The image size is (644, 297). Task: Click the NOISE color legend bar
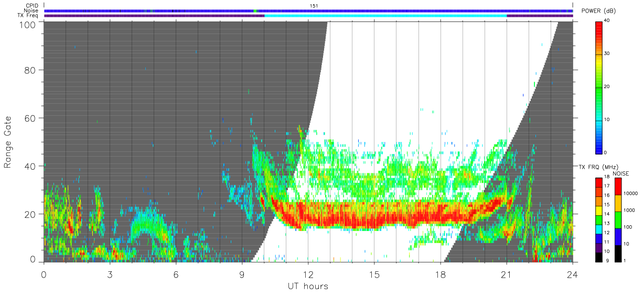tap(618, 220)
